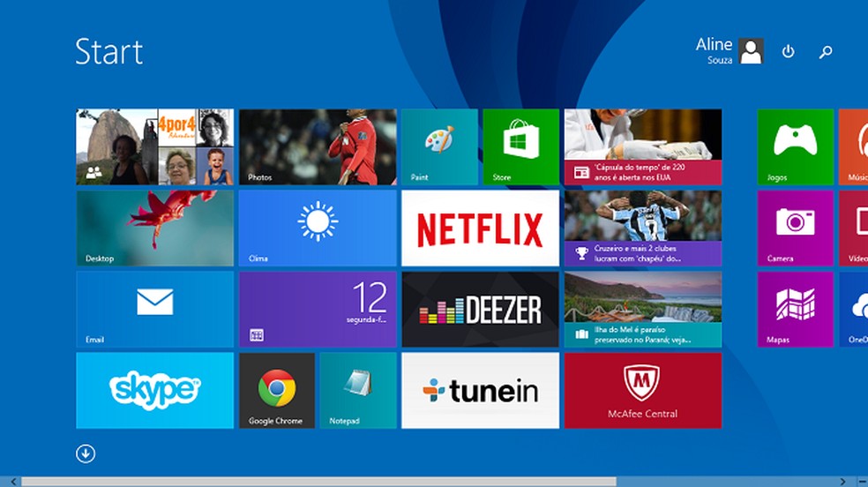Open the McAfee Central tile
The height and width of the screenshot is (487, 868).
coord(643,391)
